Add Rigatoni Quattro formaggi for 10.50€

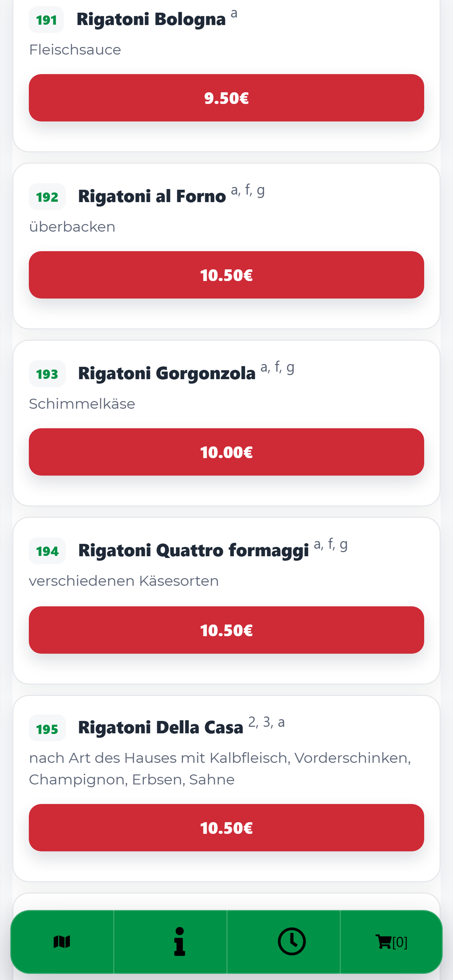(226, 630)
